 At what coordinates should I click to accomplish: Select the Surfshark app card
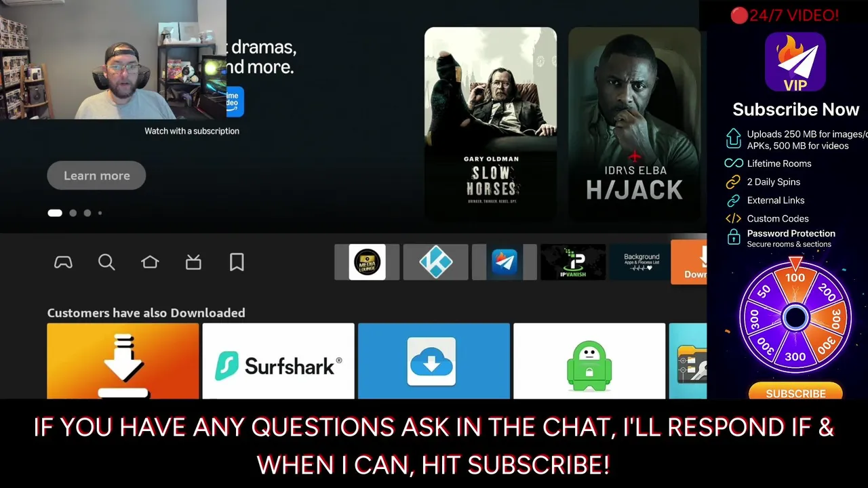(278, 361)
